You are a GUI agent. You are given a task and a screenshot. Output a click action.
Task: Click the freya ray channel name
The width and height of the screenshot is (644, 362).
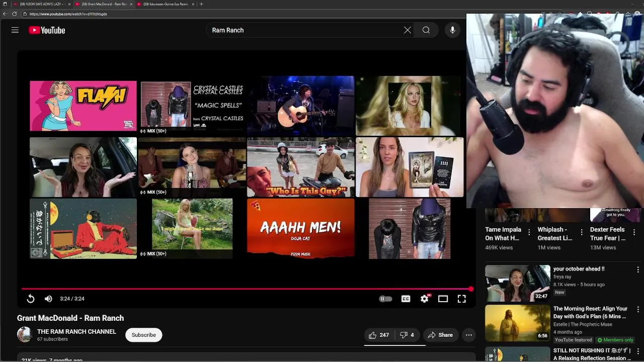[562, 277]
